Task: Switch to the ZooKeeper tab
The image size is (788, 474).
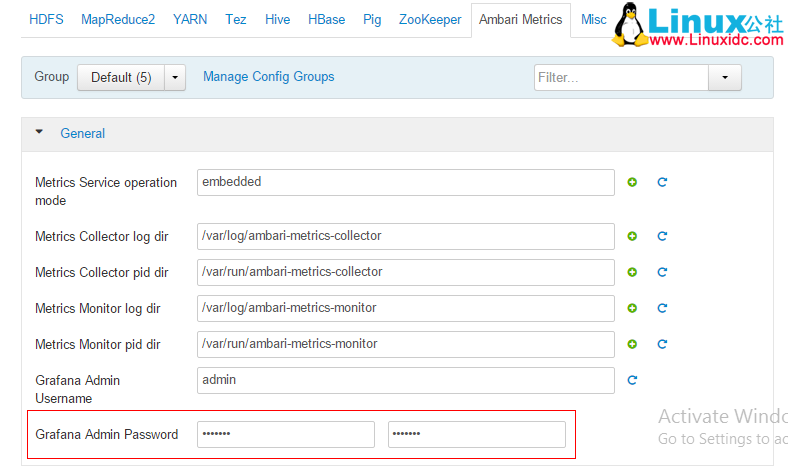Action: click(431, 19)
